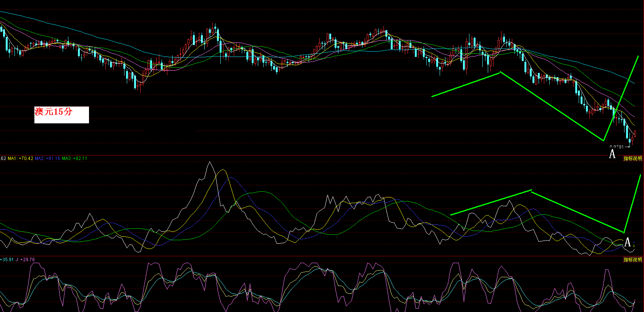Screen dimensions: 644x312
Task: Select the MA2: +81.16 readout
Action: 48,158
